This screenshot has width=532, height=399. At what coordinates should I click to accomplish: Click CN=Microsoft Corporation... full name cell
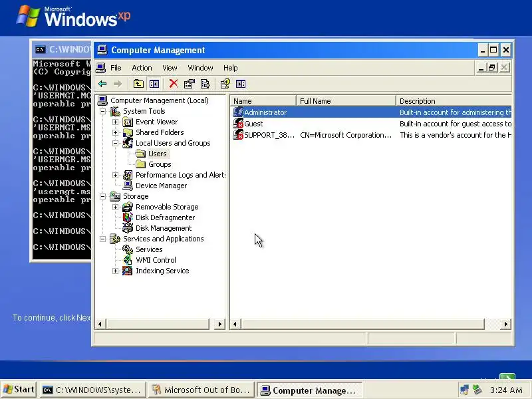point(346,135)
